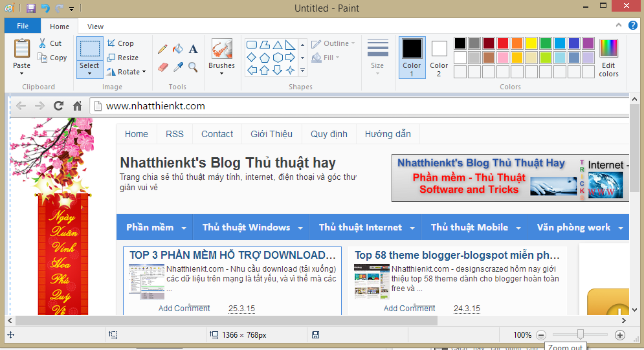Screen dimensions: 644x350
Task: Click the horizontal scrollbar right arrow
Action: pyautogui.click(x=624, y=320)
